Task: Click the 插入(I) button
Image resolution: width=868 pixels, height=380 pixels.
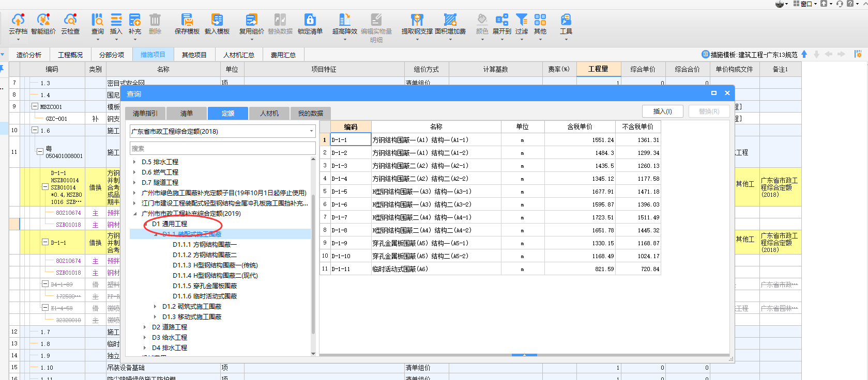Action: pyautogui.click(x=663, y=111)
